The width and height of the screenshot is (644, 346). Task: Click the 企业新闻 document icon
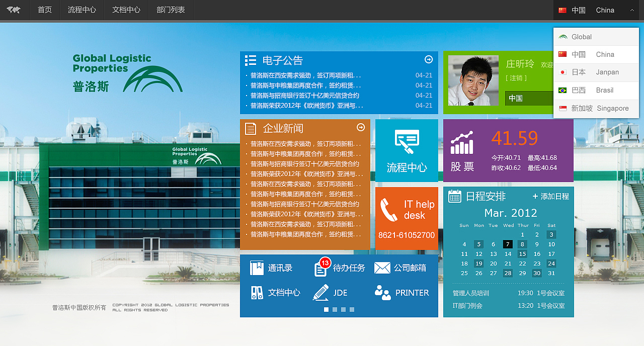coord(251,128)
